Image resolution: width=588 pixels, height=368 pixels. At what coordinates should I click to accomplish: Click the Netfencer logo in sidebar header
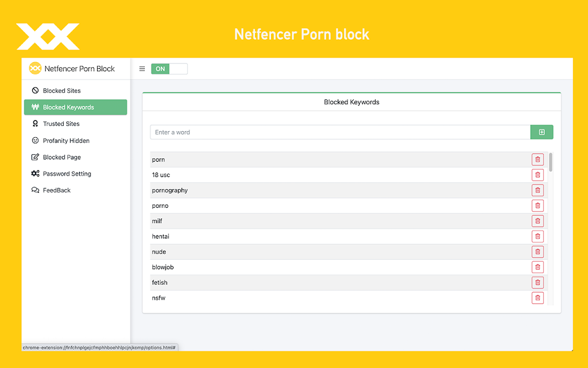tap(35, 68)
